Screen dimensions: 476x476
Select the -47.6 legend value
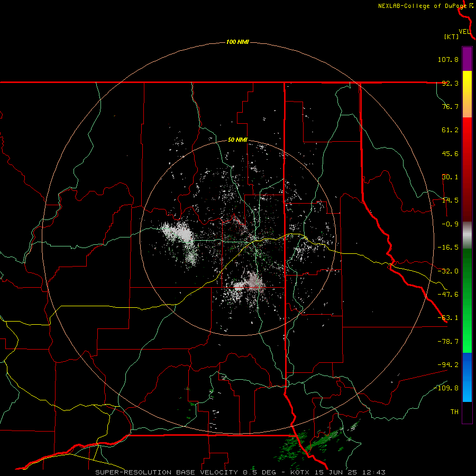pos(448,295)
